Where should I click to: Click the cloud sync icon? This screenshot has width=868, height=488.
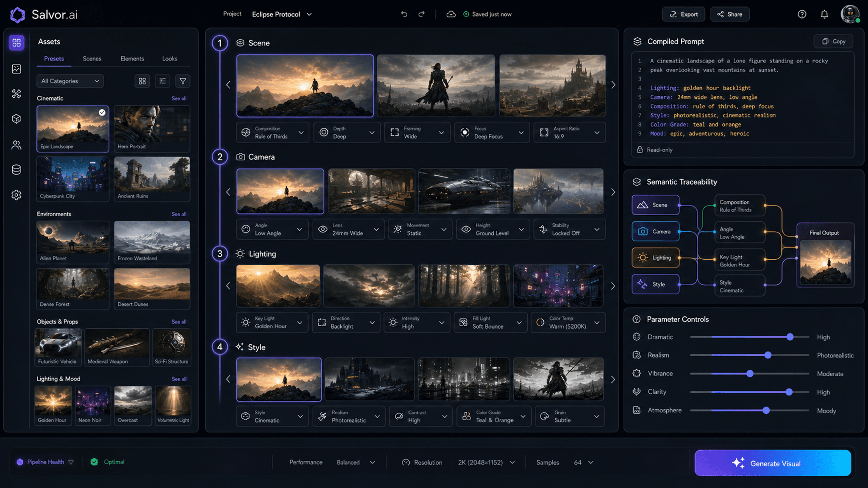click(451, 14)
